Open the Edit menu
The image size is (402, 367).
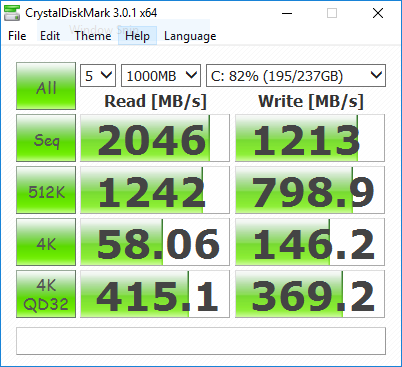pos(50,36)
